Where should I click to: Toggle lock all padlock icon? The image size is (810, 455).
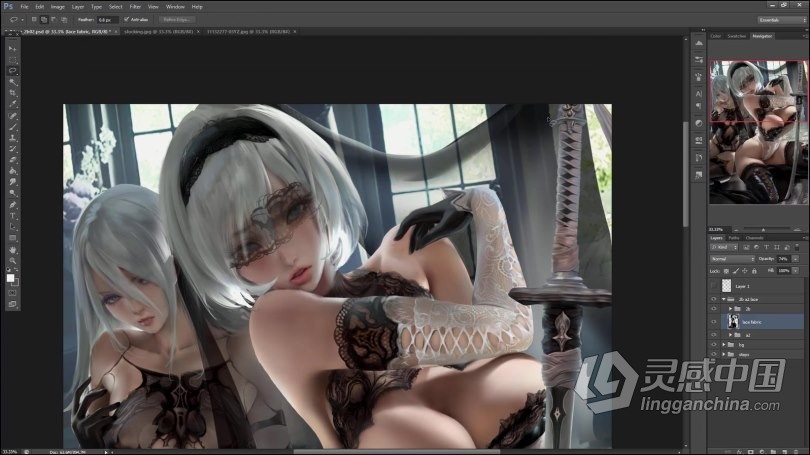click(754, 271)
